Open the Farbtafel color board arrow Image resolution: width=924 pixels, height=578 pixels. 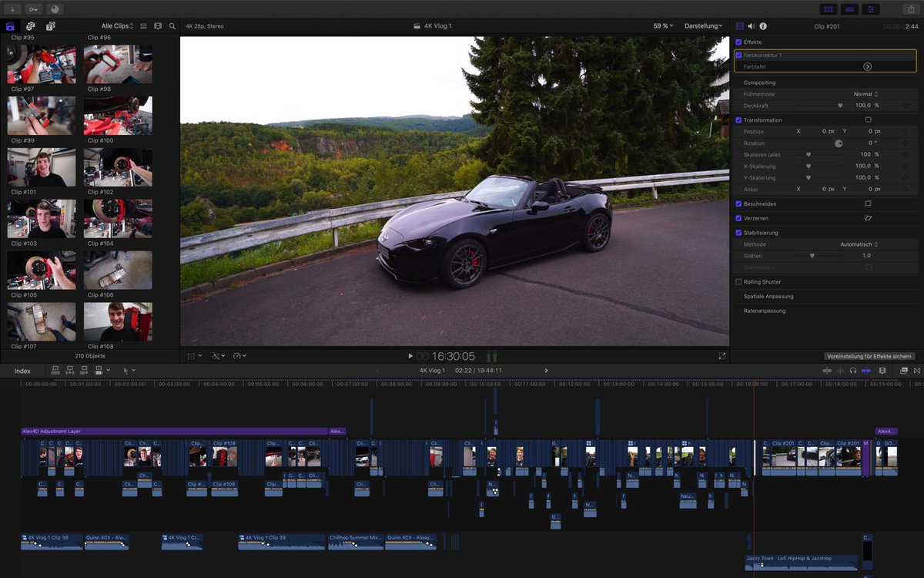coord(867,67)
